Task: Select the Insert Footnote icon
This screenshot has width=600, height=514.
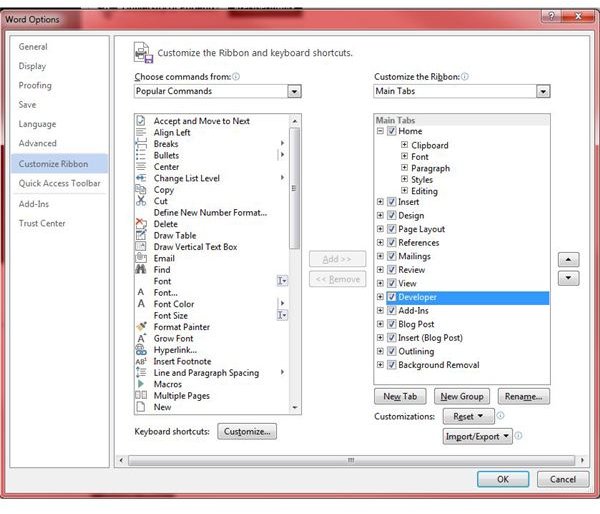Action: coord(141,361)
